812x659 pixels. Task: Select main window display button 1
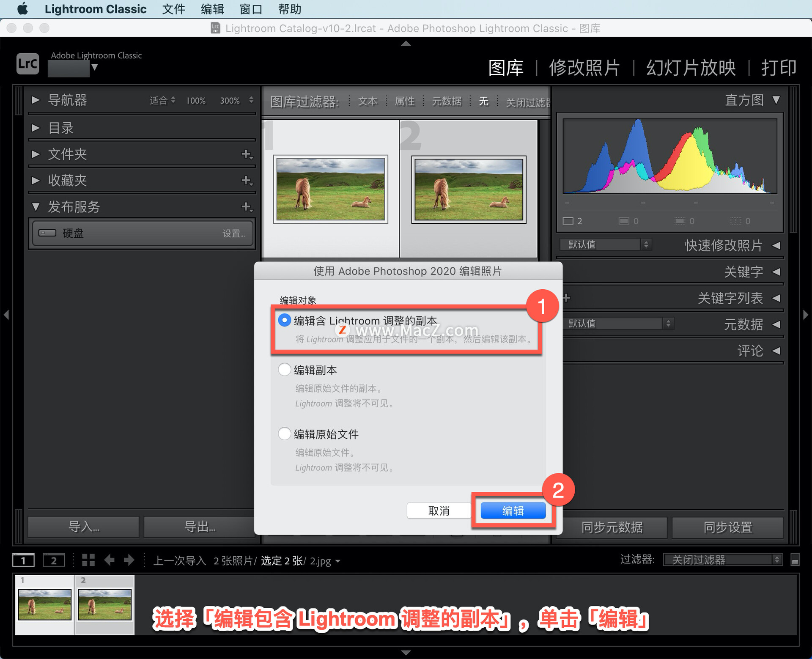click(23, 560)
